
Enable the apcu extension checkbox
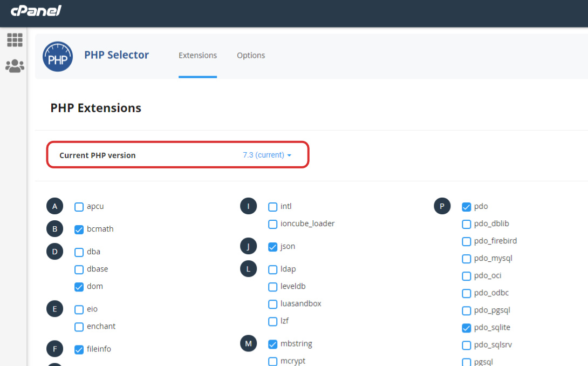pyautogui.click(x=79, y=207)
